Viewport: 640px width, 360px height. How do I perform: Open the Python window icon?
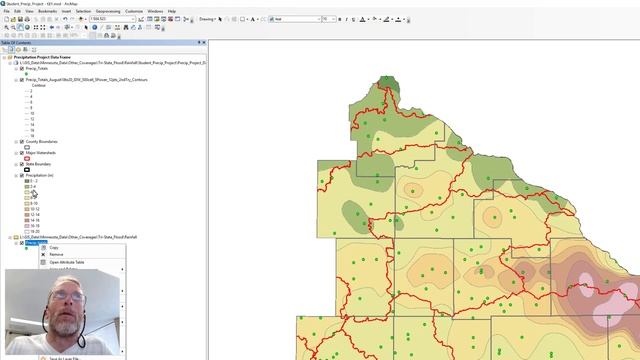[178, 19]
